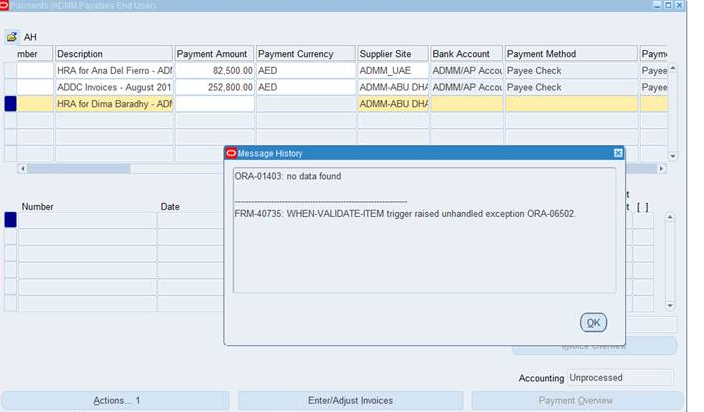Click the Supplier Site column header
704x412 pixels.
click(393, 53)
